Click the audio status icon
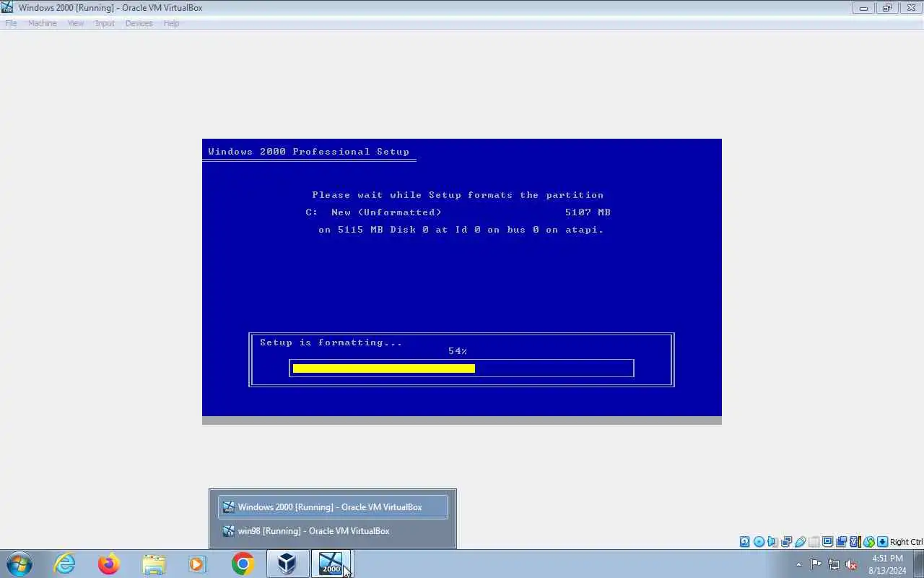This screenshot has width=924, height=578. 772,541
